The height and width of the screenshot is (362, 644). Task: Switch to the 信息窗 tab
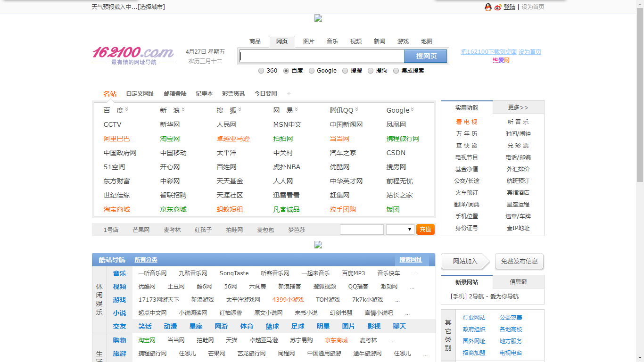point(519,282)
